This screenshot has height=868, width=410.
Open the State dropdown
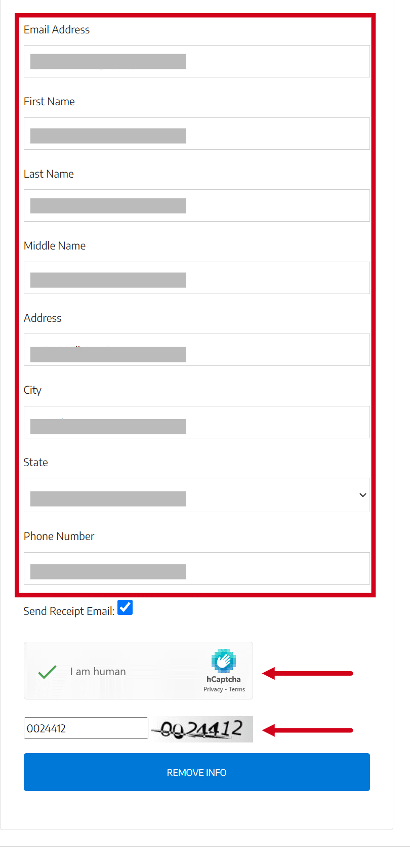pyautogui.click(x=197, y=495)
